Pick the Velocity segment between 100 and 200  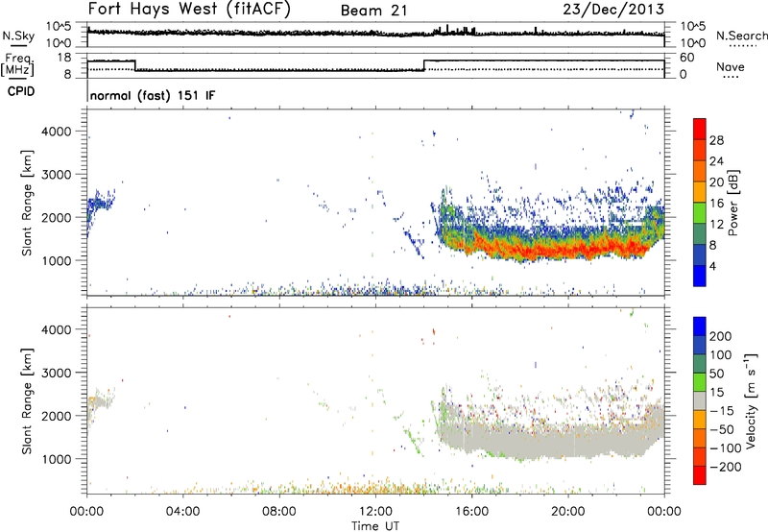700,346
